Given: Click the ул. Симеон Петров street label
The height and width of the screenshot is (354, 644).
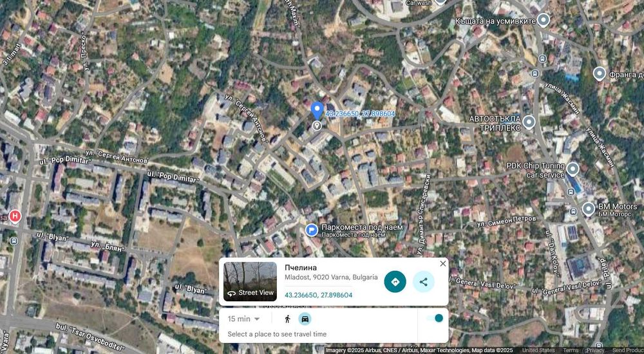Looking at the screenshot, I should [x=506, y=221].
